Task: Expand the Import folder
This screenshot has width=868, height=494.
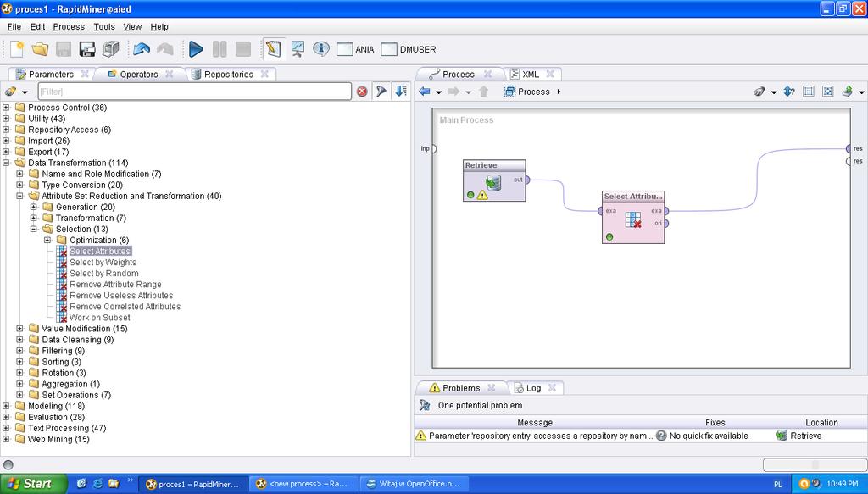Action: coord(6,141)
